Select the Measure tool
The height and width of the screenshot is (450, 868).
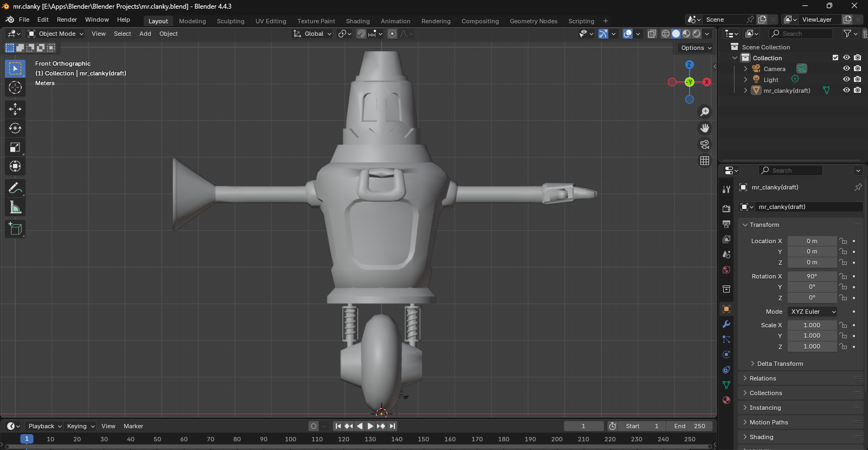15,207
